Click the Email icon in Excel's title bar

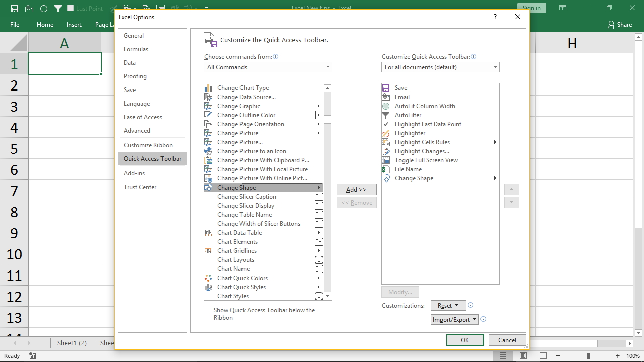click(x=29, y=8)
